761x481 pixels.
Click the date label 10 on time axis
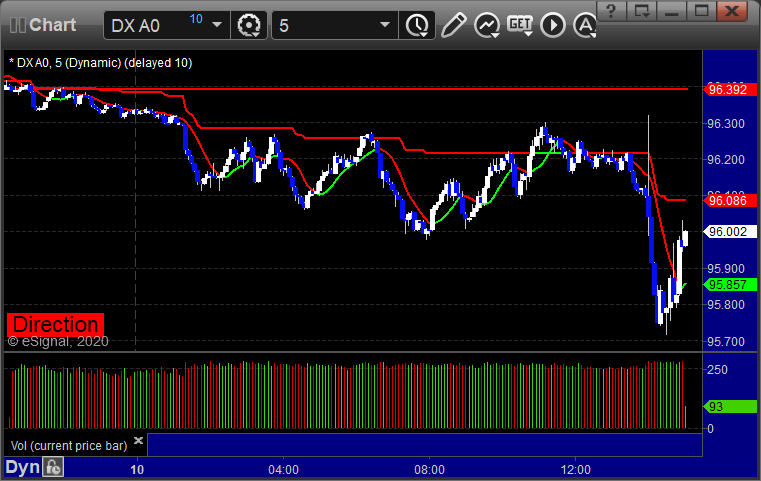point(137,469)
